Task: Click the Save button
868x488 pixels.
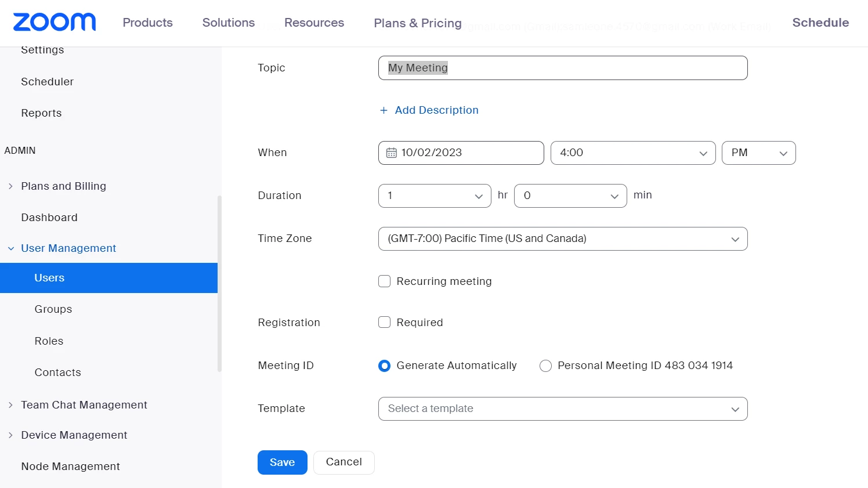Action: pos(282,462)
